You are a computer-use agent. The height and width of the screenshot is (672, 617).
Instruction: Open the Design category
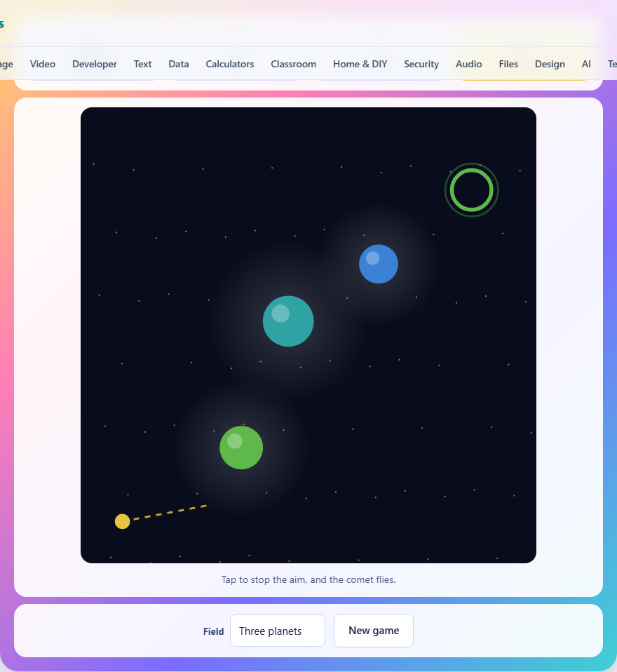coord(549,65)
